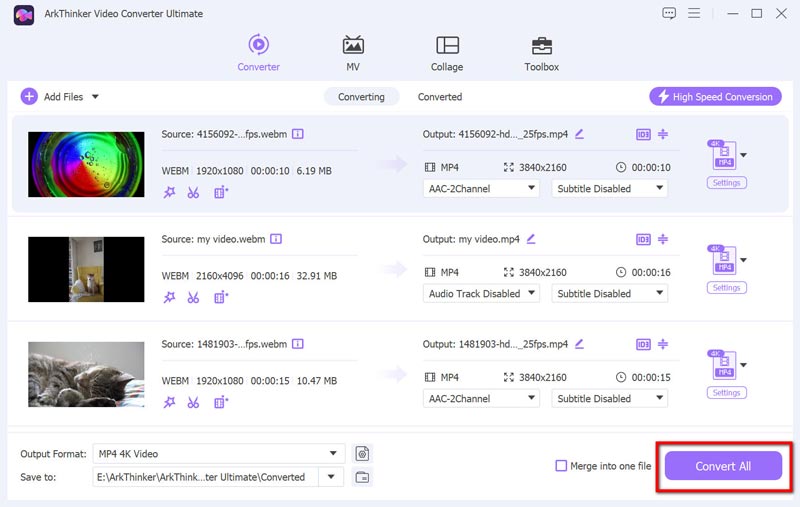800x507 pixels.
Task: Open Audio Track Disabled dropdown
Action: click(481, 294)
